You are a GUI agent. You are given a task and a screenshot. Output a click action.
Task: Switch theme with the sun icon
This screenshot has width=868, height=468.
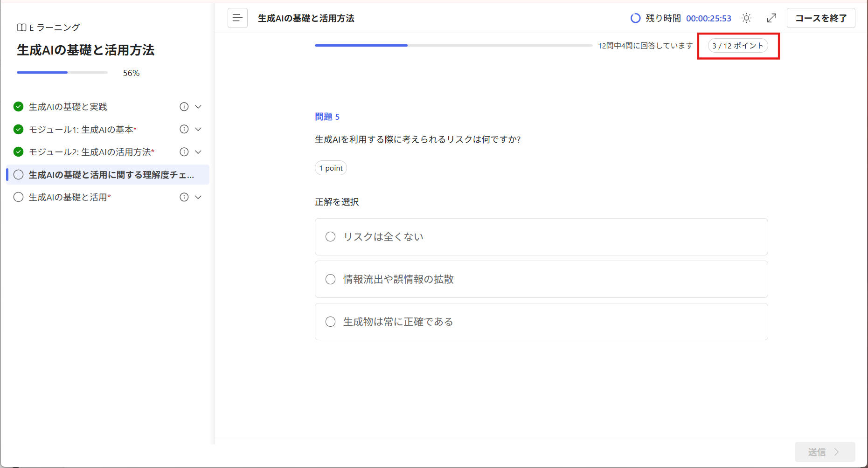point(747,18)
